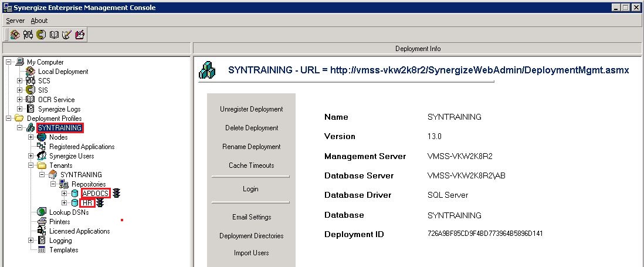Collapse the Tenants folder
644x267 pixels.
pos(31,165)
